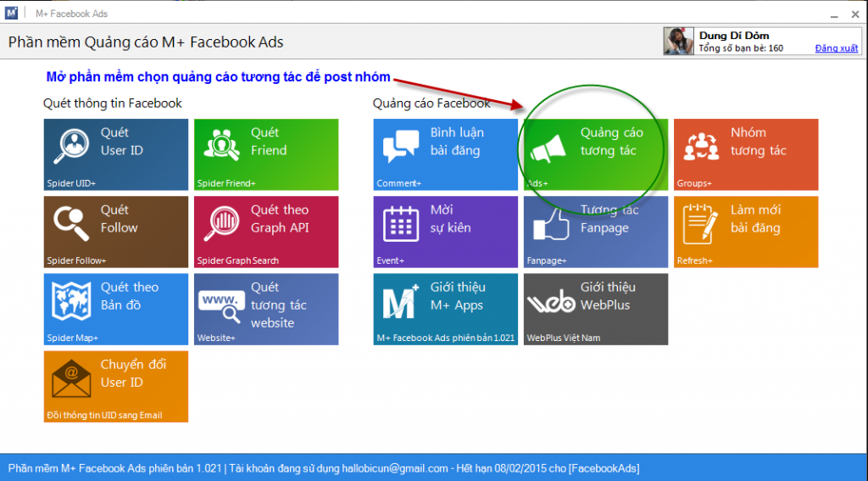
Task: Open the Quét User ID magnifier icon
Action: pyautogui.click(x=71, y=146)
